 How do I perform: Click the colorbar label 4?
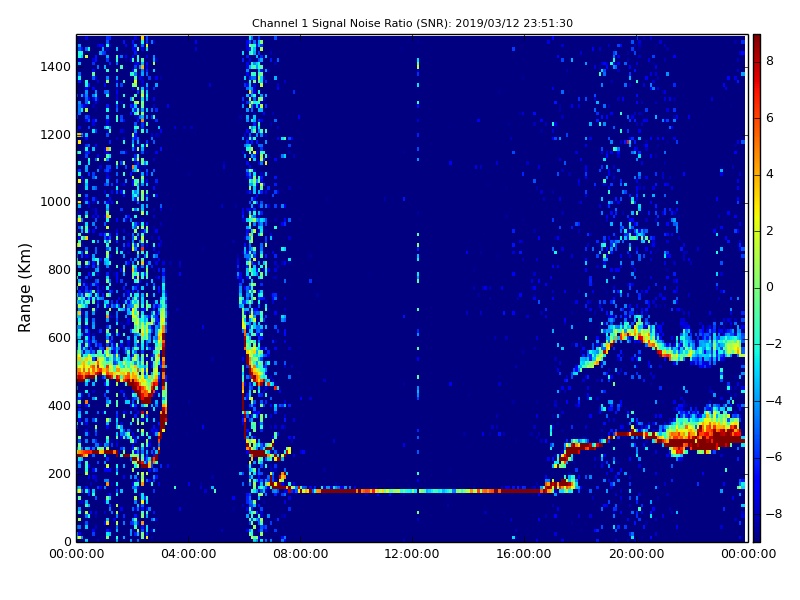770,174
